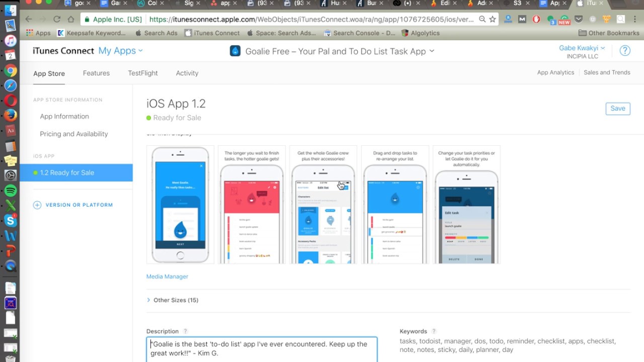Click the browser address bar URL
Viewport: 644px width, 362px height.
click(x=312, y=20)
